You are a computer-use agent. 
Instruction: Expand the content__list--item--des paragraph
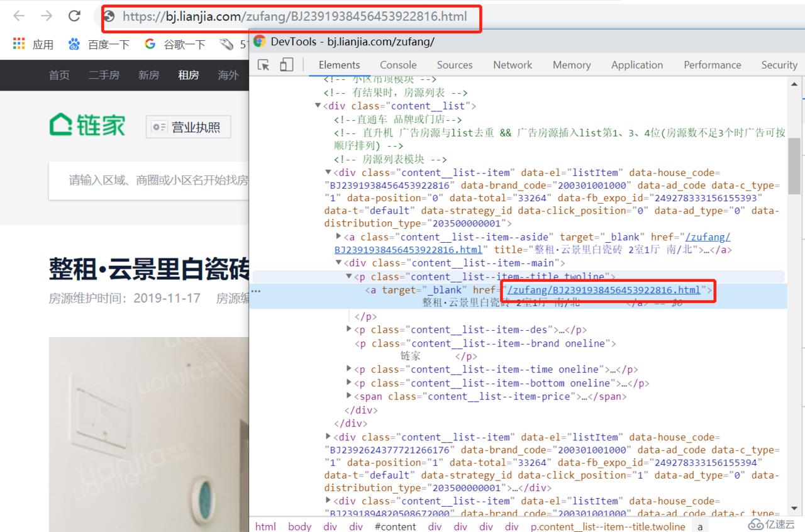click(350, 330)
